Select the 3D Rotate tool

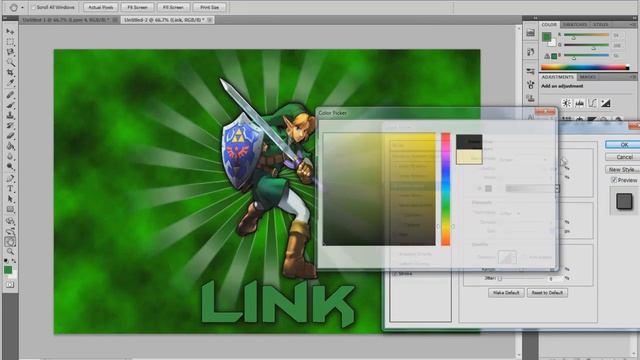coord(10,221)
